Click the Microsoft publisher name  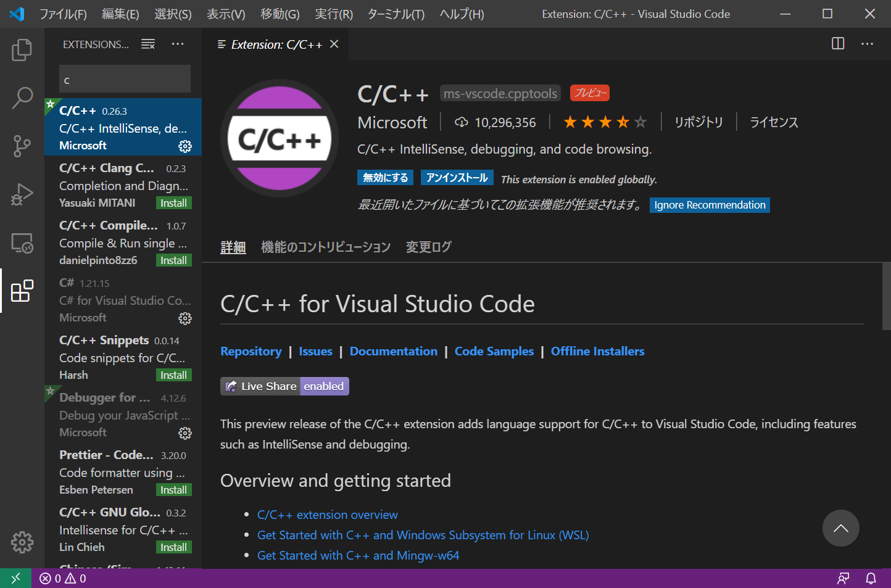392,122
